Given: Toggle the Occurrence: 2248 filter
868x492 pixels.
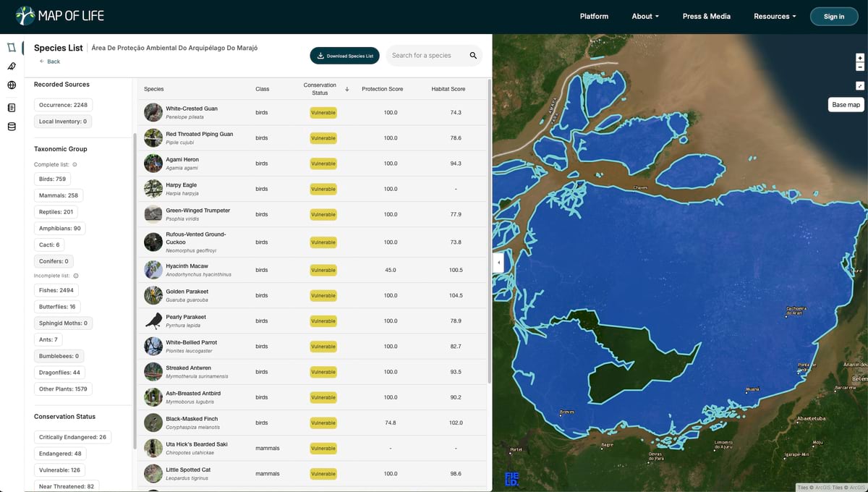Looking at the screenshot, I should [63, 105].
